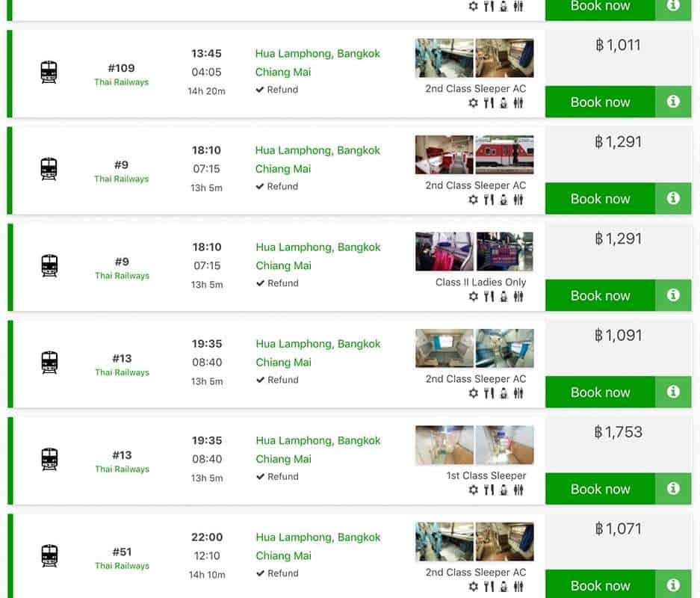Open second Ladies Only carriage photo
The image size is (700, 598).
click(505, 251)
